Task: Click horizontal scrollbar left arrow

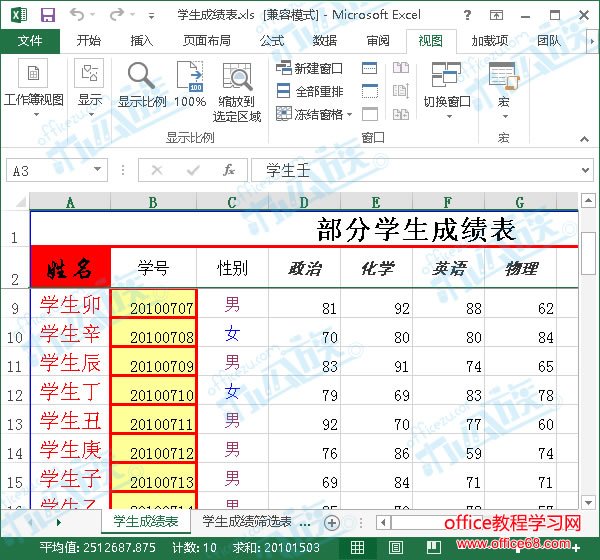Action: [383, 522]
